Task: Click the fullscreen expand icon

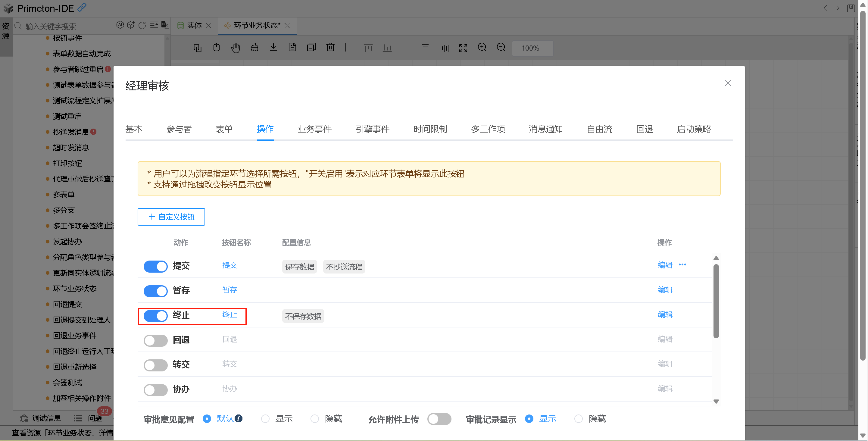Action: 463,48
